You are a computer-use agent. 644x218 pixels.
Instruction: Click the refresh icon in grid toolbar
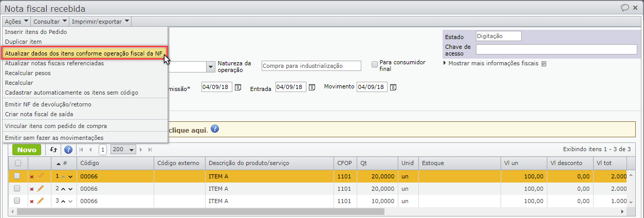click(x=53, y=150)
